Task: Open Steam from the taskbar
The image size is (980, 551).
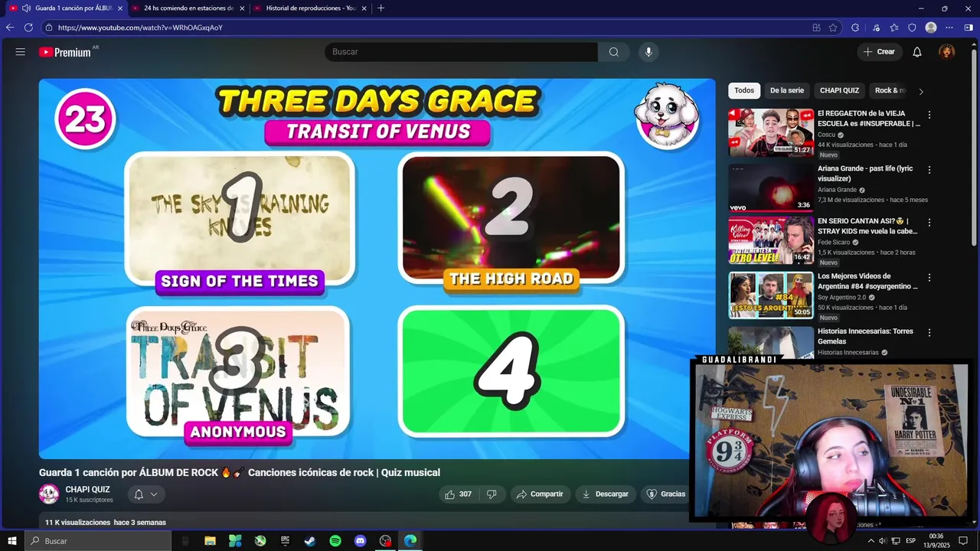Action: [310, 541]
